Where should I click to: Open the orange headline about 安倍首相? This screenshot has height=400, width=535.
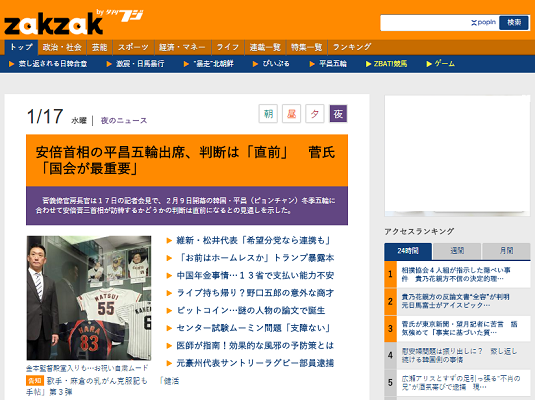click(x=187, y=160)
